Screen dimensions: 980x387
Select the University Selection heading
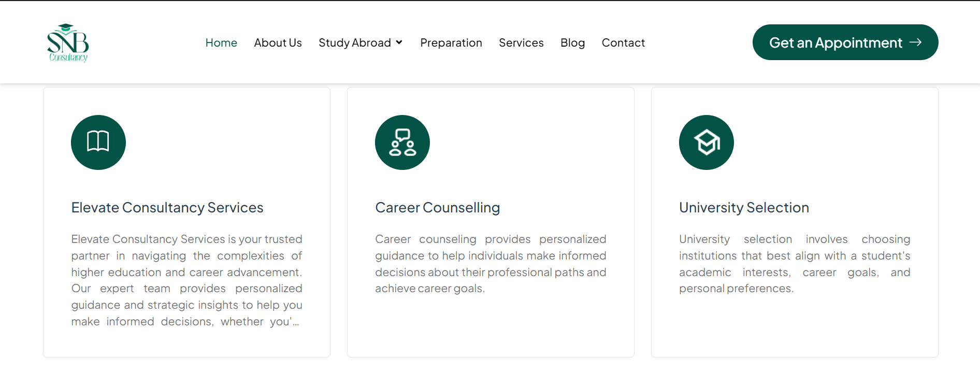[x=744, y=208]
